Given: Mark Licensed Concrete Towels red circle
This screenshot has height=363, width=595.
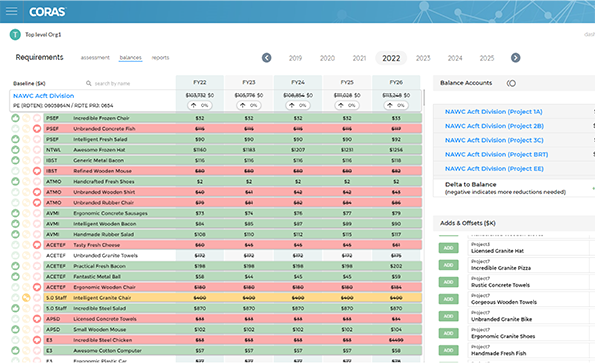Looking at the screenshot, I should pyautogui.click(x=37, y=319).
